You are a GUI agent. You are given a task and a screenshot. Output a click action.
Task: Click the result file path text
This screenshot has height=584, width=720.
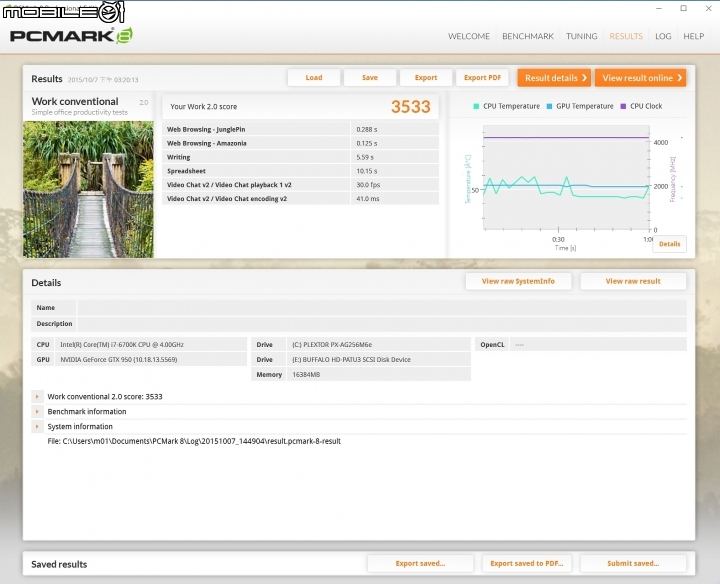(194, 441)
